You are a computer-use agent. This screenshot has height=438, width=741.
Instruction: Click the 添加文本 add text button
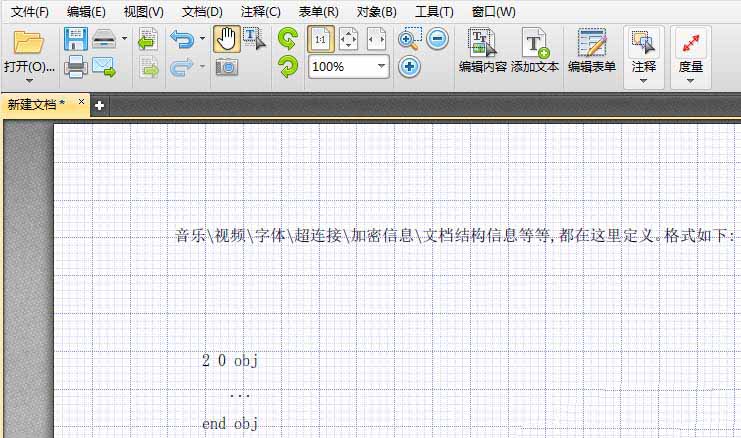point(535,52)
